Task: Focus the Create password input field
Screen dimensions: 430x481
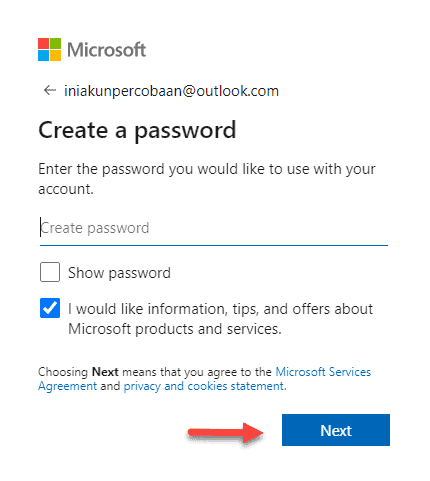Action: click(214, 229)
